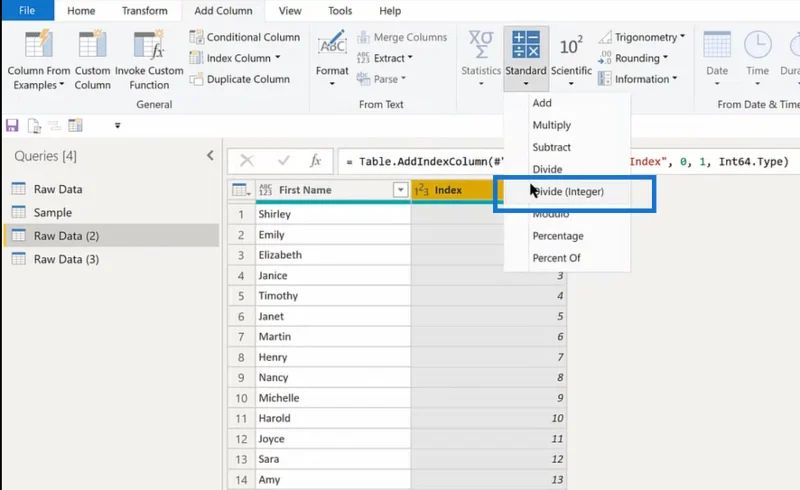The width and height of the screenshot is (800, 490).
Task: Select the Raw Data (3) query
Action: (x=111, y=259)
